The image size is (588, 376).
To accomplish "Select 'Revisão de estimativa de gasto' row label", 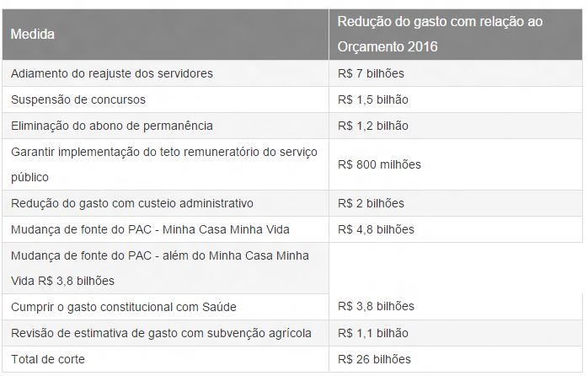I will (161, 333).
